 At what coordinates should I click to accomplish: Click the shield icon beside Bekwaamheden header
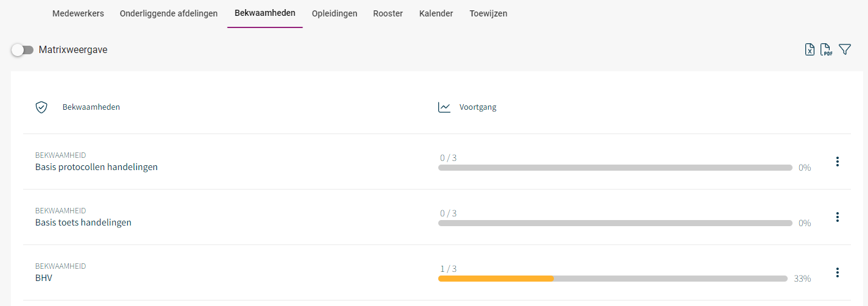coord(41,107)
